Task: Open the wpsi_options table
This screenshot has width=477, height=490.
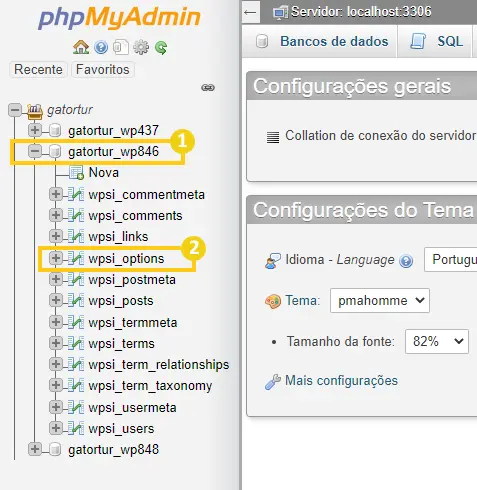Action: (126, 259)
